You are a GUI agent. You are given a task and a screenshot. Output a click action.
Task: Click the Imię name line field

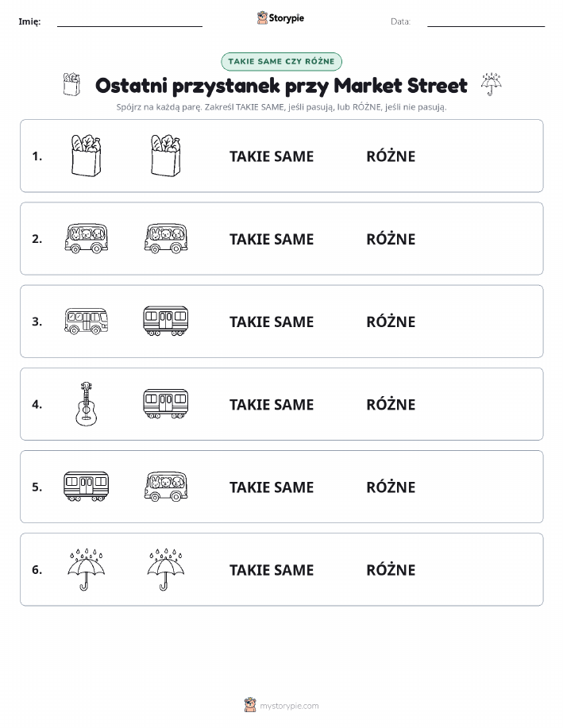click(129, 21)
